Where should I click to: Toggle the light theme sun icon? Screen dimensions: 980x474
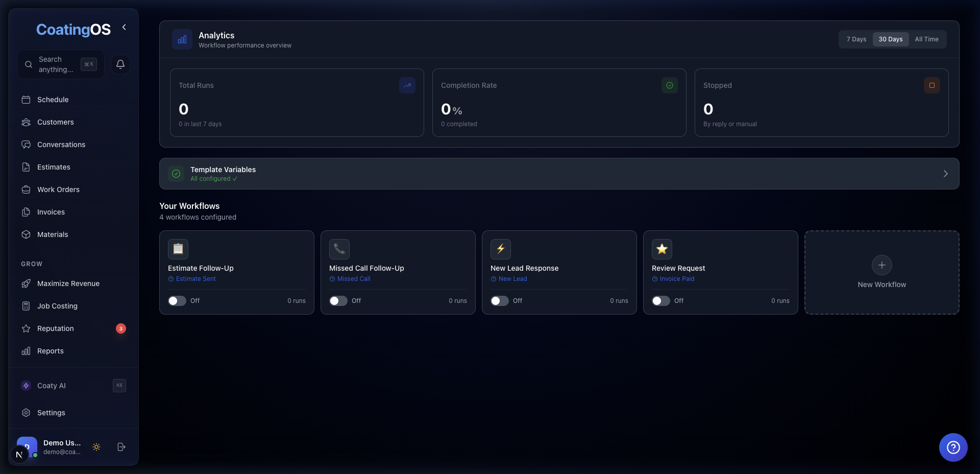[96, 447]
